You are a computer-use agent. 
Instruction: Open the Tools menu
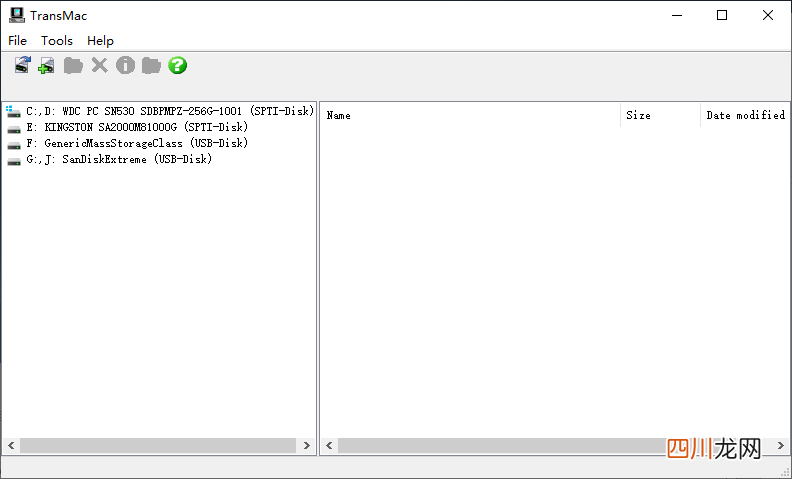57,40
